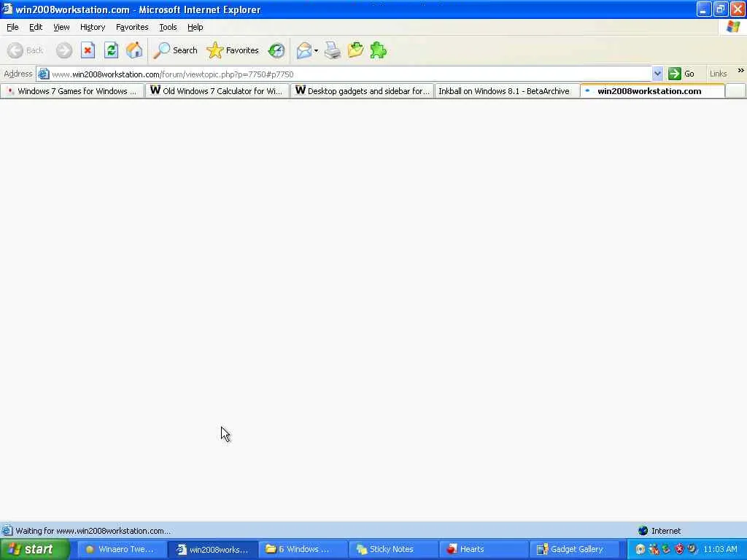747x560 pixels.
Task: Click inside the Address URL field
Action: pos(350,74)
